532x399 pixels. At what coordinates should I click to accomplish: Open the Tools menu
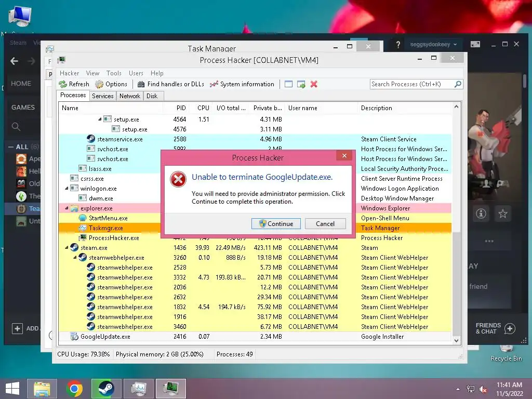pos(114,73)
